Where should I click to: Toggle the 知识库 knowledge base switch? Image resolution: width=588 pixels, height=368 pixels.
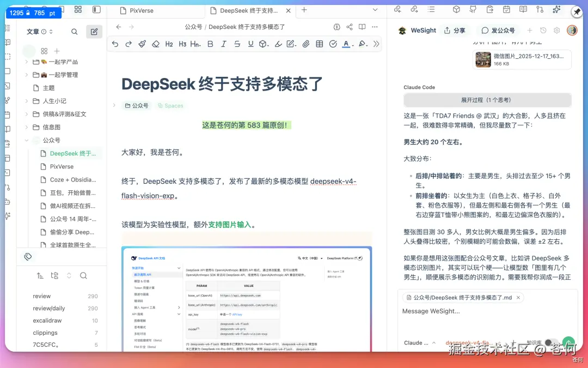pos(550,342)
